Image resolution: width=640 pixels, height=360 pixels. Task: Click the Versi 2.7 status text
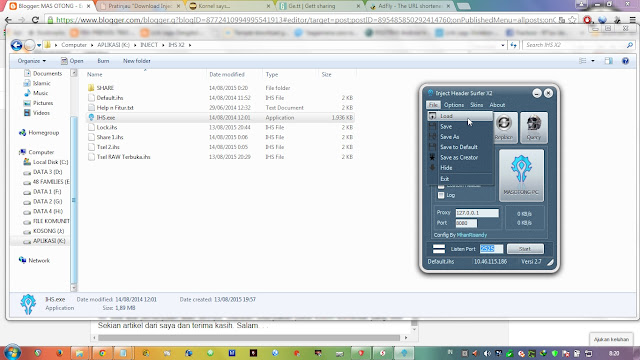click(x=531, y=262)
